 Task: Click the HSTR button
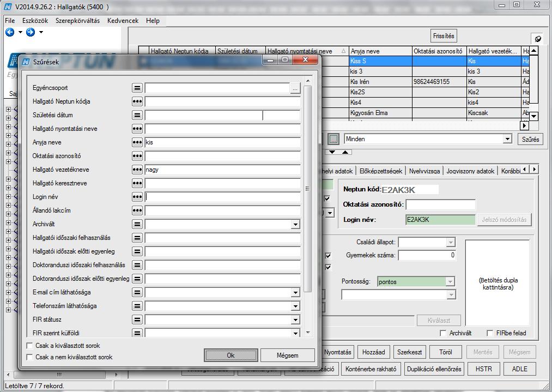click(484, 369)
